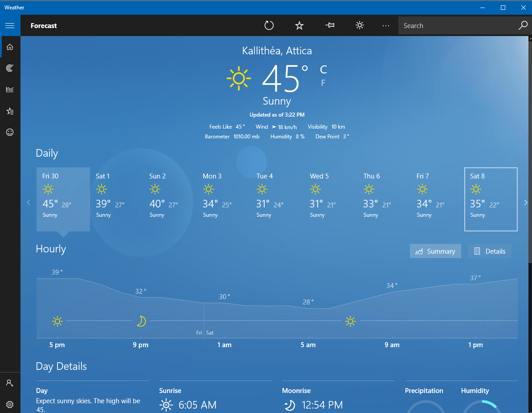This screenshot has width=532, height=413.
Task: Click the Moonrise moon icon
Action: pyautogui.click(x=290, y=405)
